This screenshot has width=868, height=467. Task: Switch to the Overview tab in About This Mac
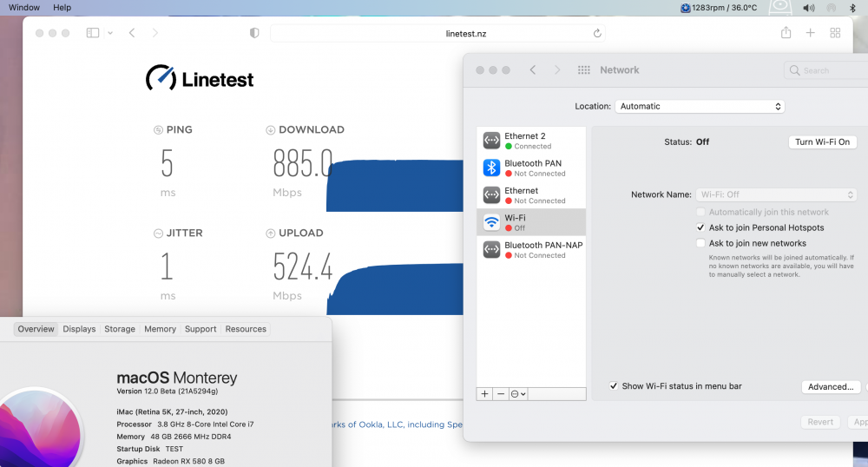click(36, 329)
